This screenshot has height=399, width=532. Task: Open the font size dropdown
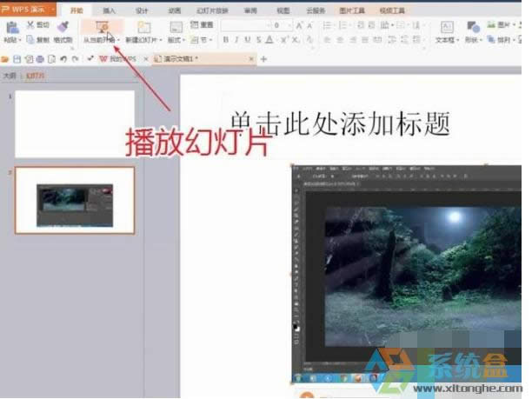289,26
